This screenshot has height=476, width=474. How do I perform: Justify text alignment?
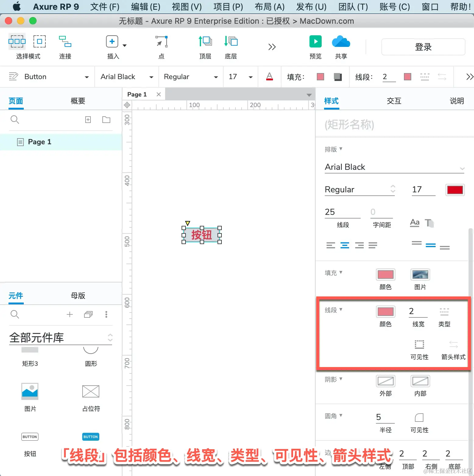coord(373,245)
